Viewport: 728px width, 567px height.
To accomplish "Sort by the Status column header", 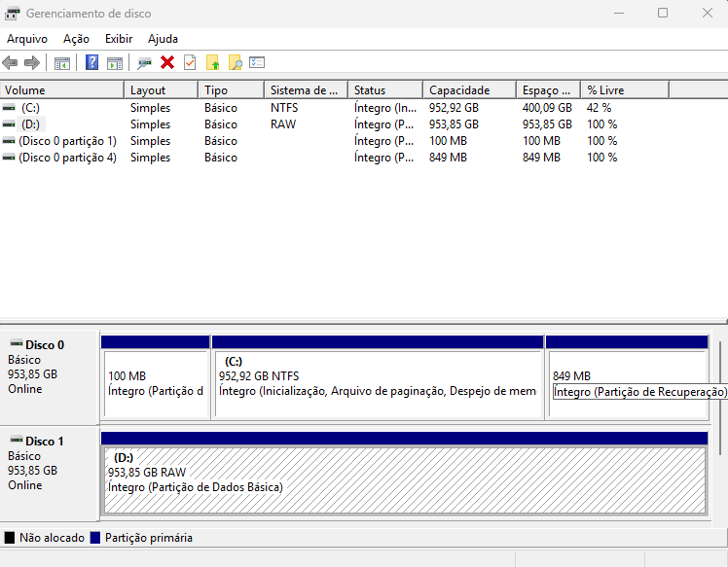I will [385, 90].
